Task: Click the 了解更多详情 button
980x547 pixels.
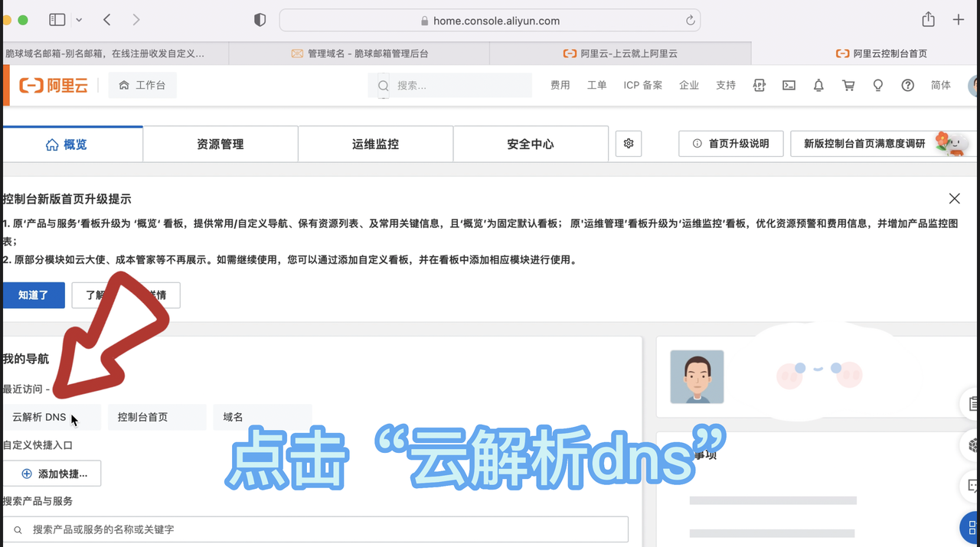Action: click(126, 295)
